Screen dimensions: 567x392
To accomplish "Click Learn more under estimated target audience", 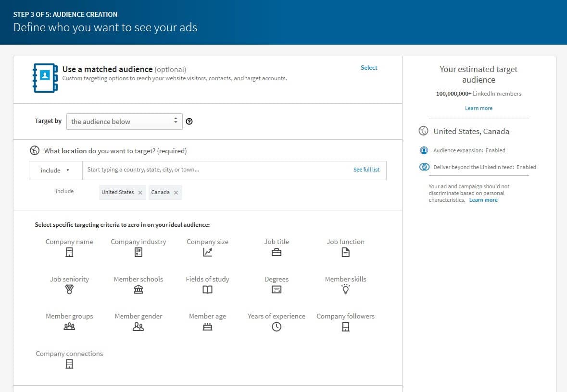I will point(479,108).
